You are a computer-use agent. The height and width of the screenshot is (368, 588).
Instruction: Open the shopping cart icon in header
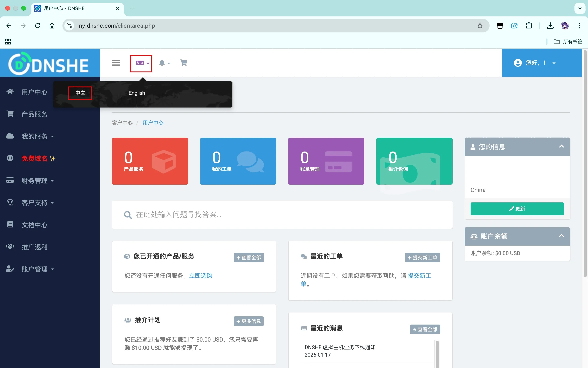pyautogui.click(x=184, y=63)
